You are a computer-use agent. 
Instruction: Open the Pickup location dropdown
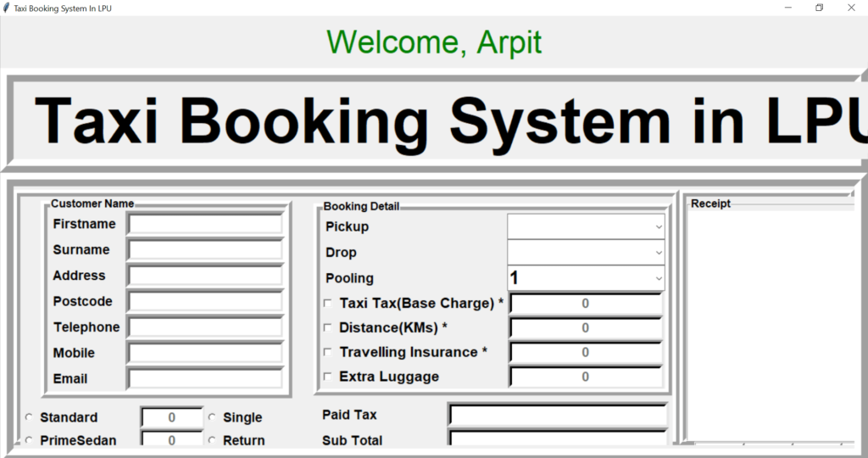tap(586, 226)
